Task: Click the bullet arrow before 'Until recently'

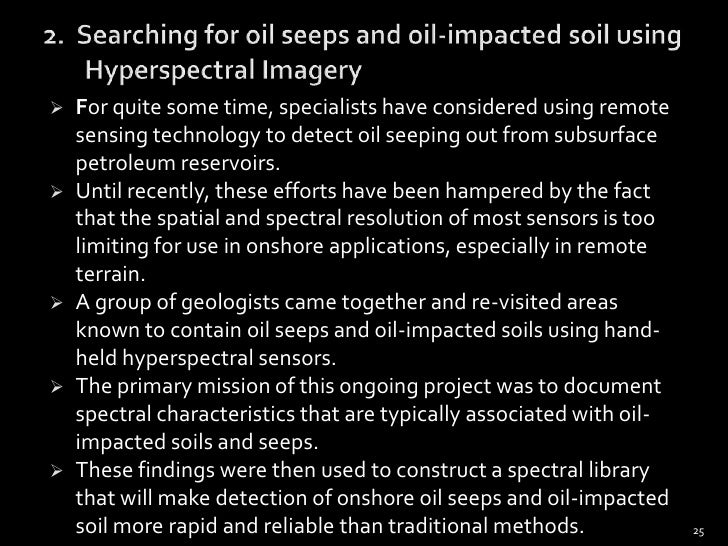Action: click(x=57, y=192)
